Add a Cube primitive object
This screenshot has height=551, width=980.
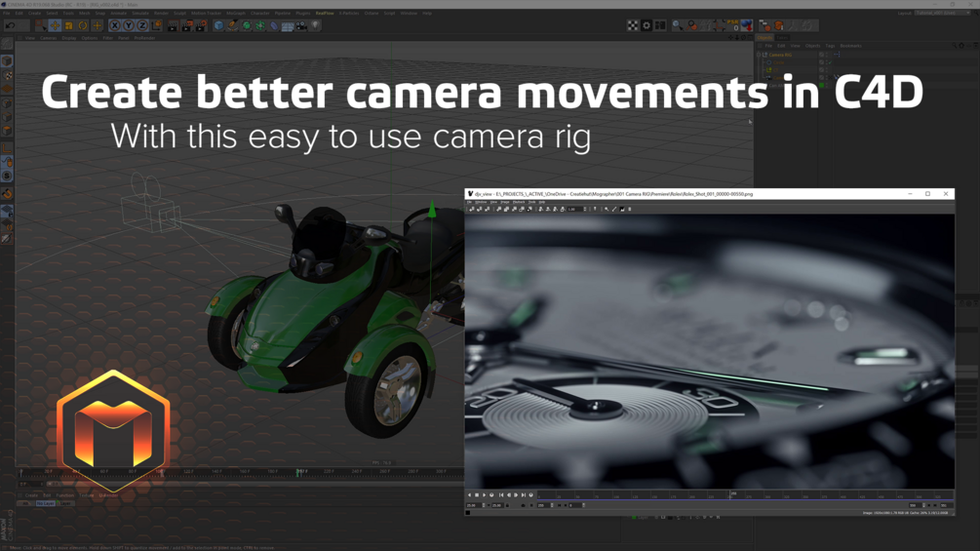coord(218,25)
